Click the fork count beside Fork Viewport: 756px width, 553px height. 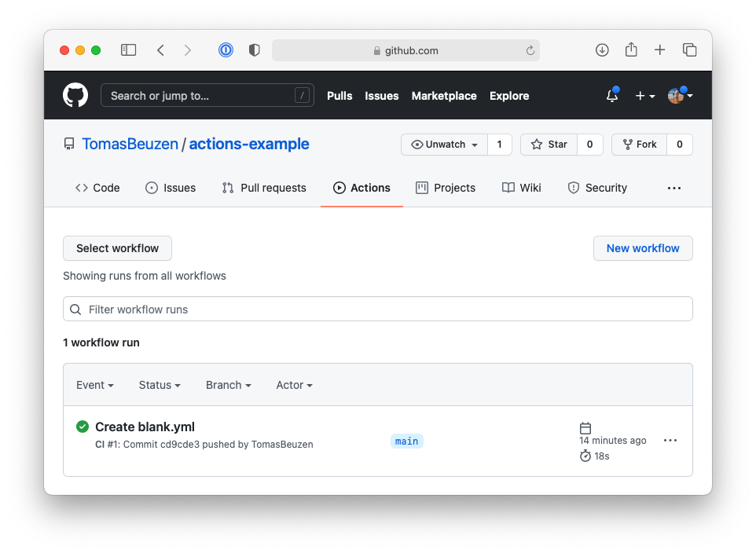[679, 145]
